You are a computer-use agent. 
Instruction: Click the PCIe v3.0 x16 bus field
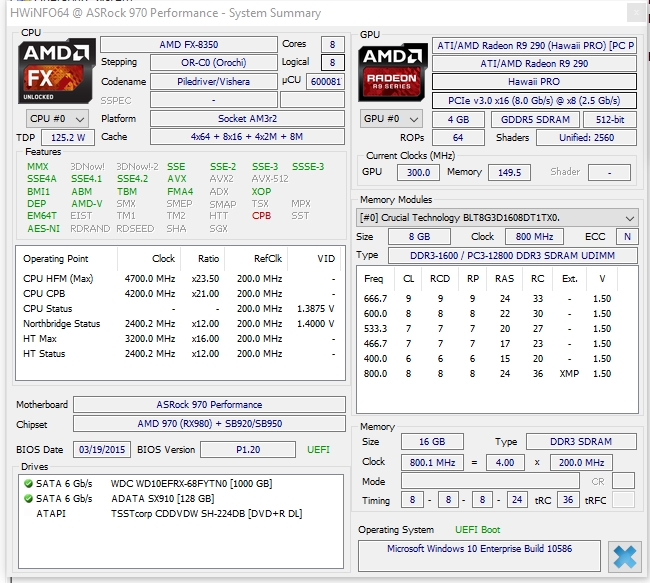pos(534,101)
